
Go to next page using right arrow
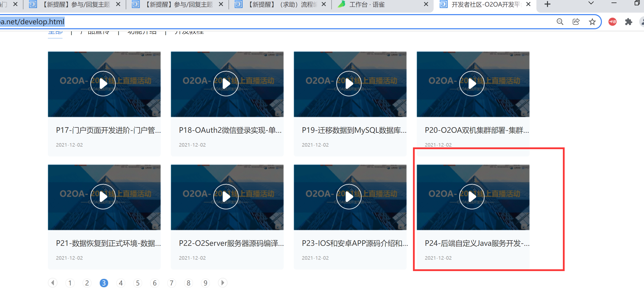click(x=222, y=283)
